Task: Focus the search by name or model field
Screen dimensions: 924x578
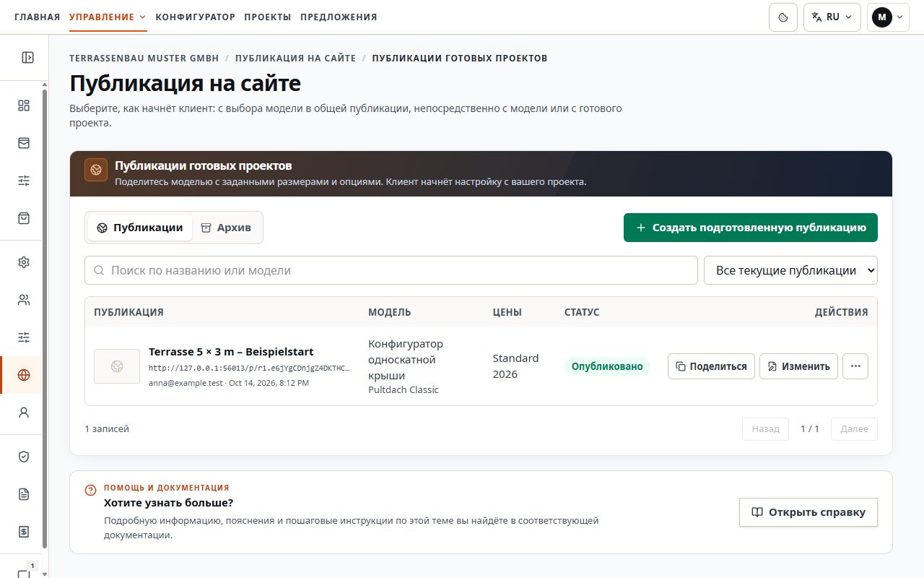Action: (x=391, y=270)
